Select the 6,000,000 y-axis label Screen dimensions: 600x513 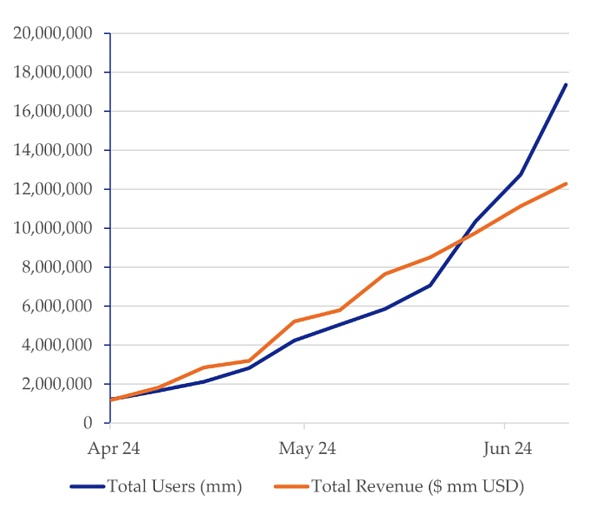coord(57,306)
